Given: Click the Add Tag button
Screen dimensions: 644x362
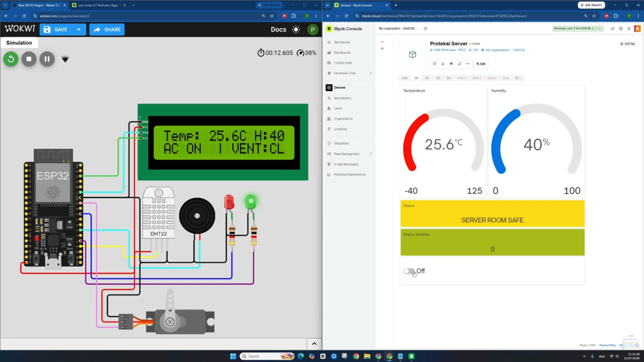Looking at the screenshot, I should [x=627, y=43].
